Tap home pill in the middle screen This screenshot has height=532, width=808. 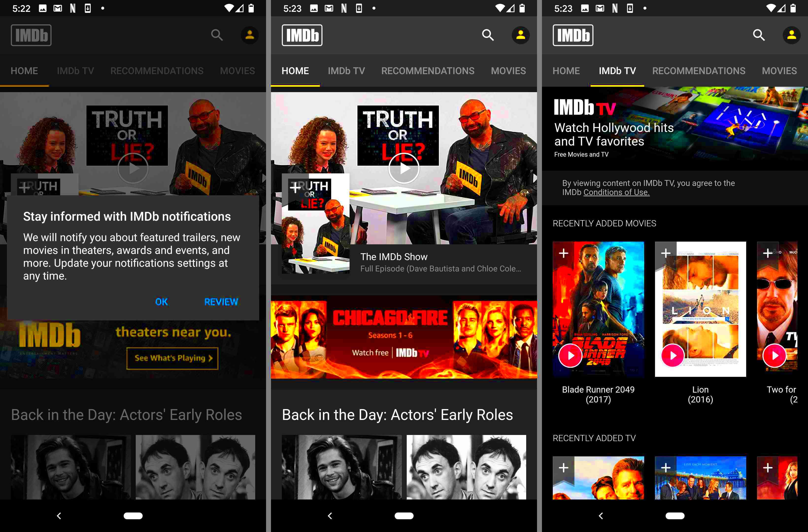404,516
